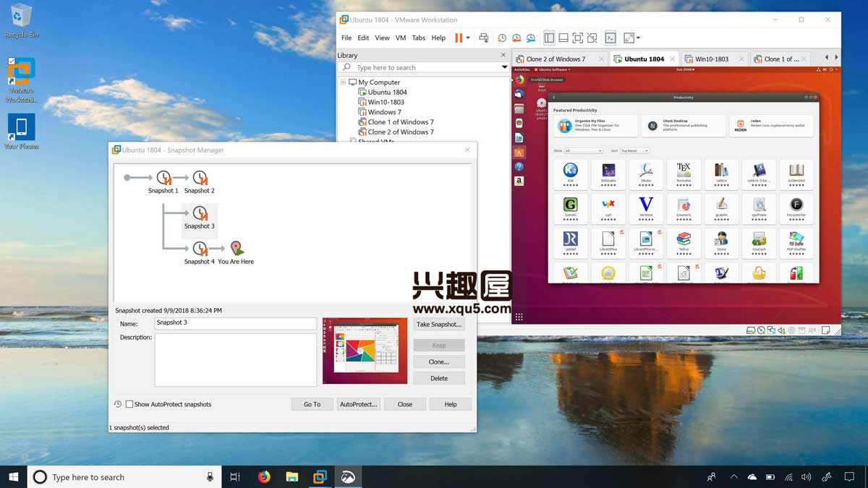Open the VM menu

pos(401,38)
